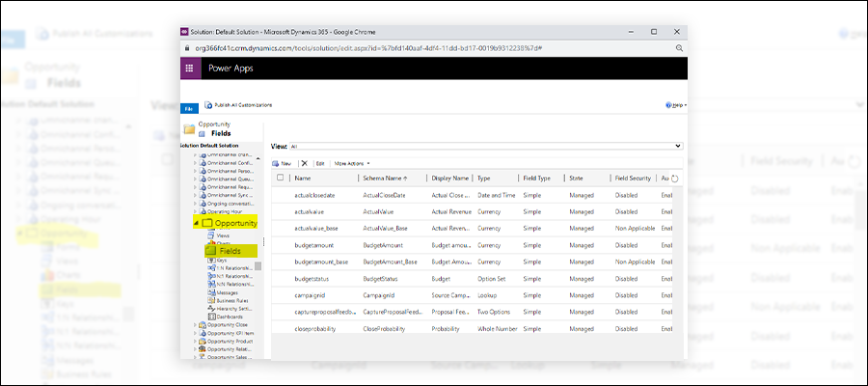Click the Edit button in grid toolbar
The height and width of the screenshot is (386, 868).
click(320, 164)
